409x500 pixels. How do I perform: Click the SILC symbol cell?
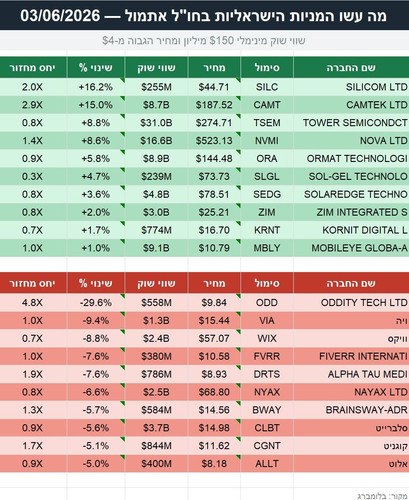[267, 87]
